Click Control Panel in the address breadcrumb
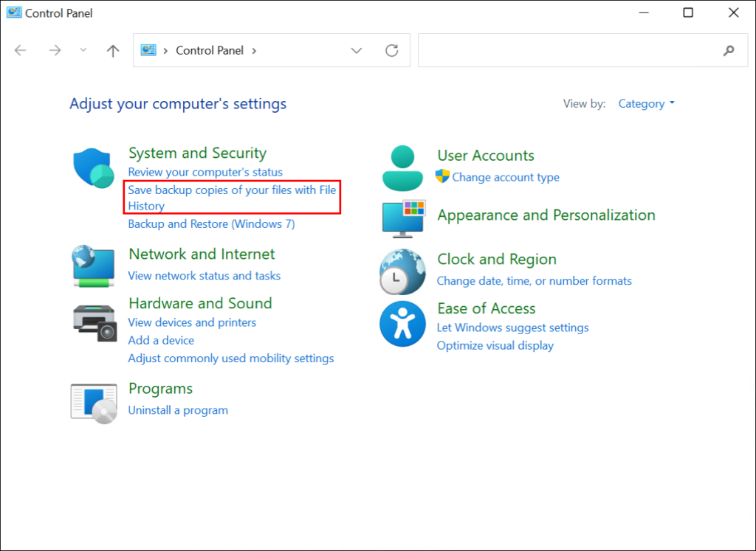The width and height of the screenshot is (756, 551). [x=209, y=50]
